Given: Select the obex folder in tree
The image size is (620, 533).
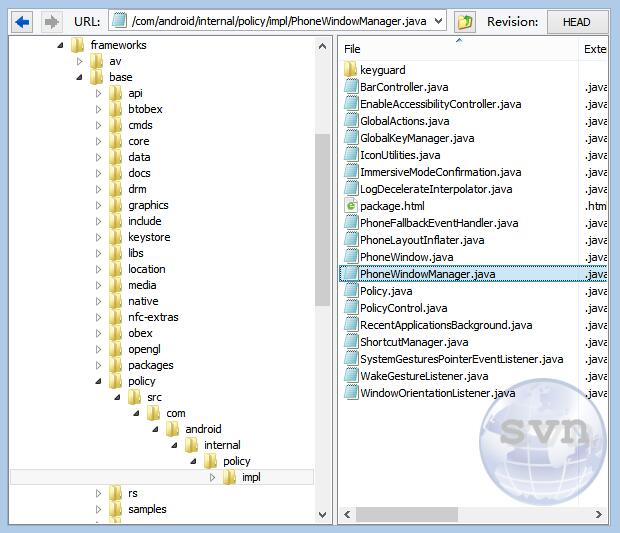Looking at the screenshot, I should tap(140, 333).
